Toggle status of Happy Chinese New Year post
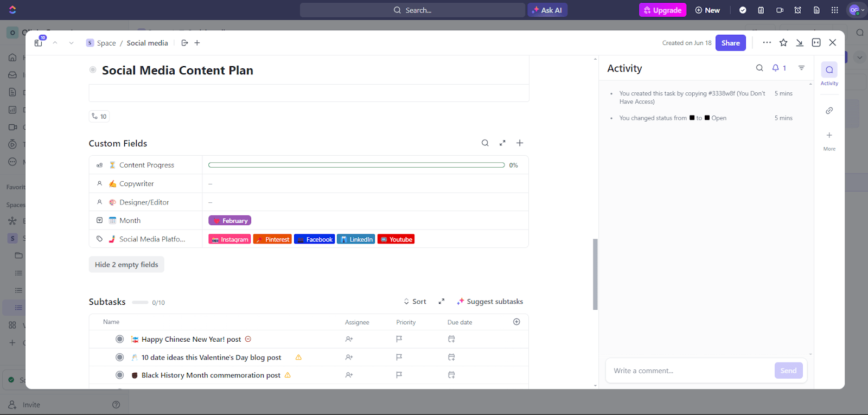868x415 pixels. pyautogui.click(x=120, y=339)
